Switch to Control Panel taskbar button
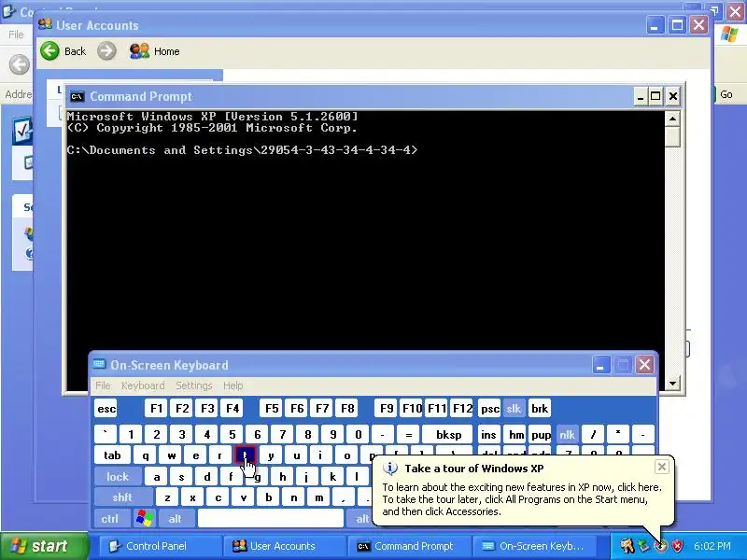Viewport: 747px width, 560px height. tap(159, 546)
